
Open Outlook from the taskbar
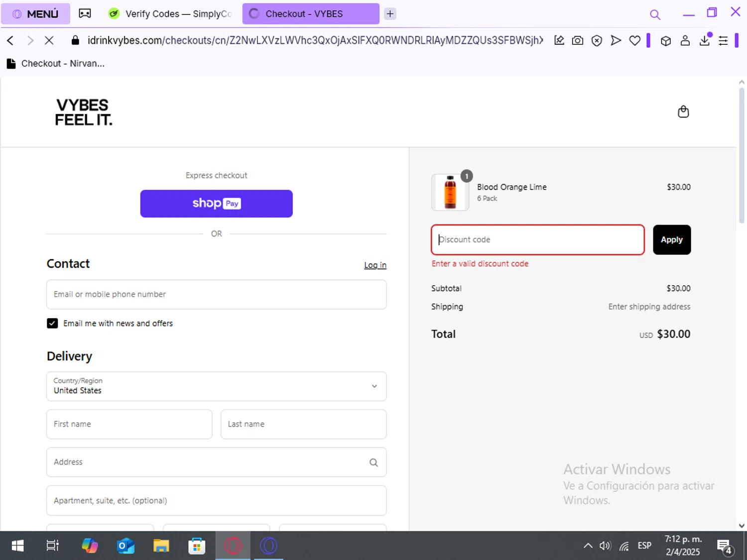coord(125,546)
